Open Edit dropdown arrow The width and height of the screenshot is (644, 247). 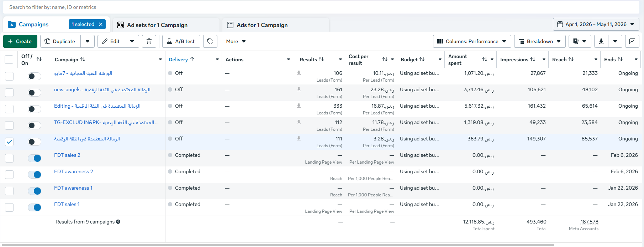(x=132, y=41)
